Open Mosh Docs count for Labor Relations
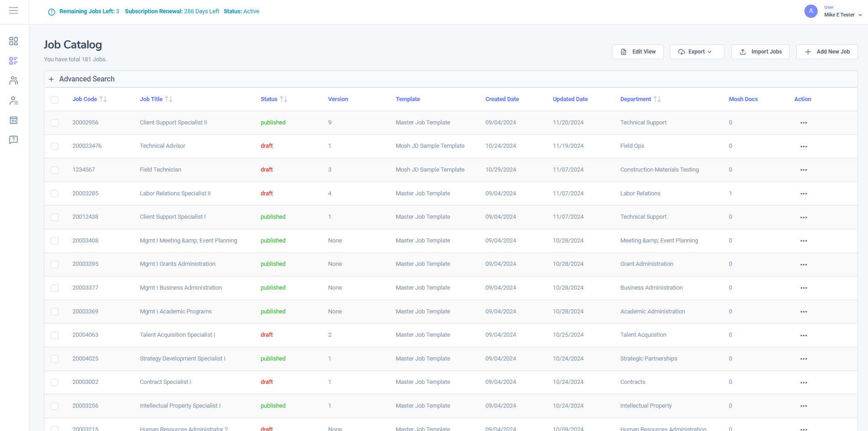 tap(730, 194)
